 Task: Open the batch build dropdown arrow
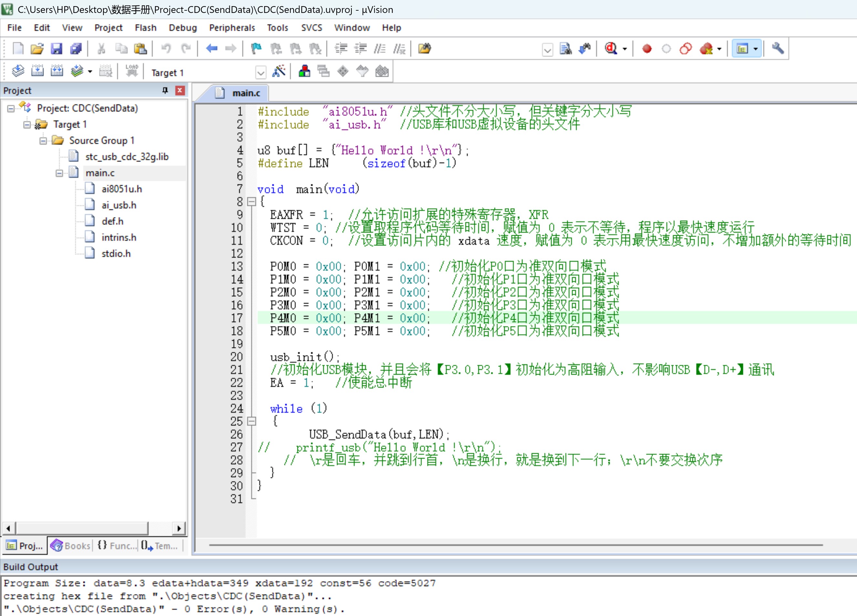90,71
